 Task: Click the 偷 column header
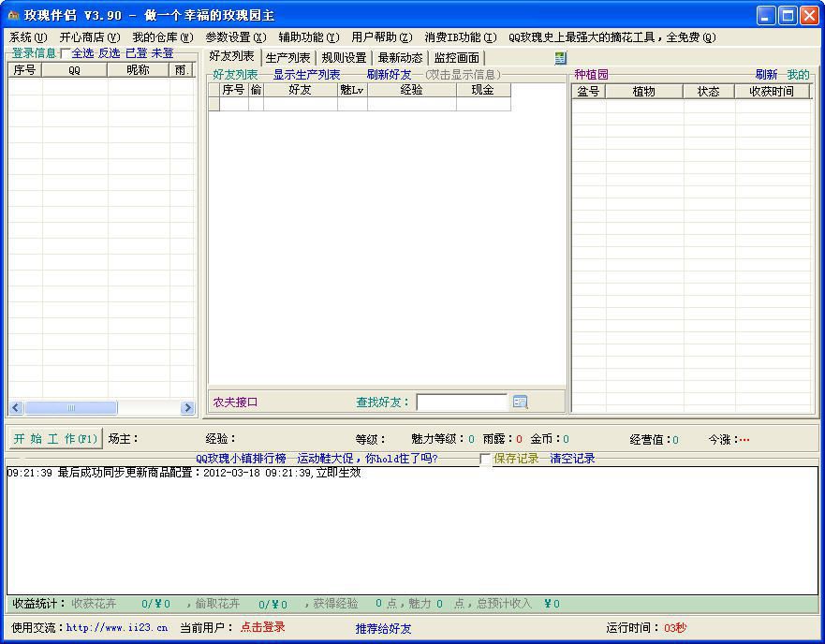point(256,90)
